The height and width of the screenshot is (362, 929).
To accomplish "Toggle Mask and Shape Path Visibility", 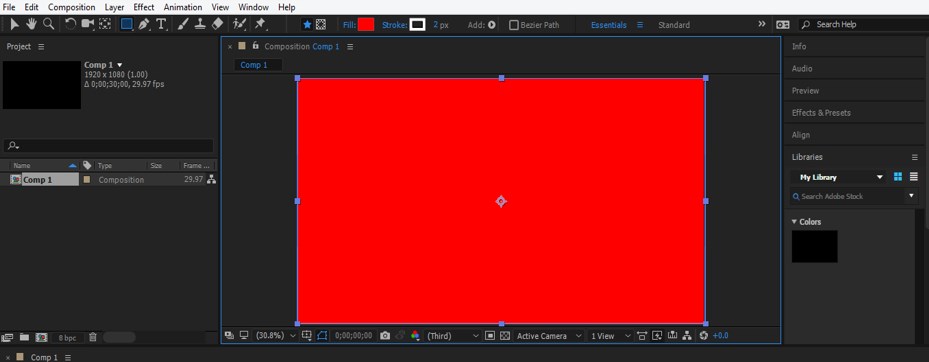I will tap(322, 336).
